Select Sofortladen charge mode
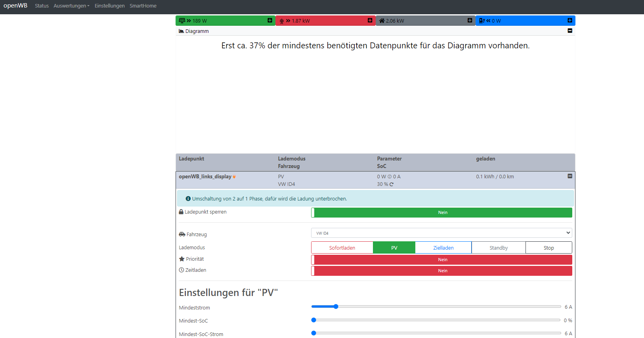644x338 pixels. (342, 248)
